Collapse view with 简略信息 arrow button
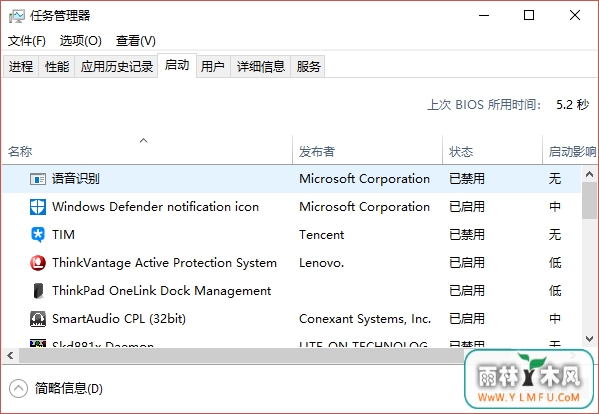The width and height of the screenshot is (599, 414). (x=18, y=389)
